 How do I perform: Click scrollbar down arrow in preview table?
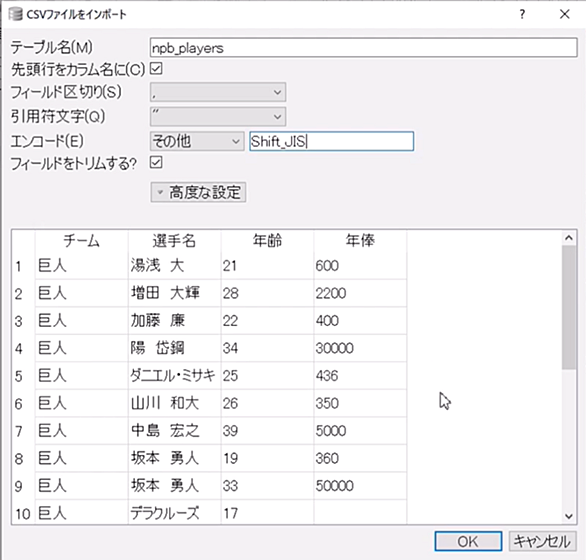(x=569, y=516)
